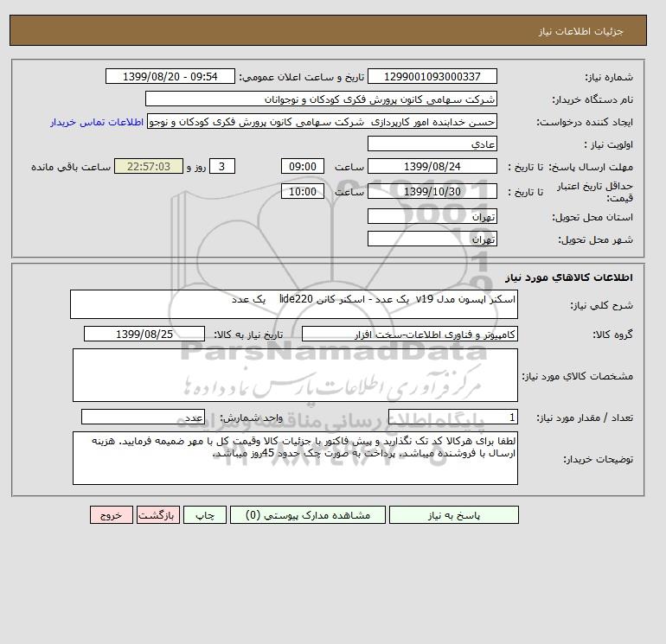
Task: Click the تاریخ و ساعت اعلان عمومی label
Action: point(302,77)
